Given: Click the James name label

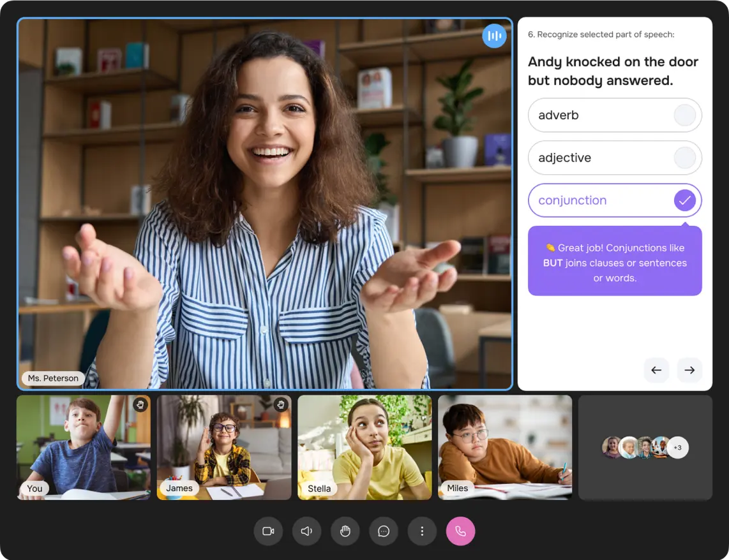Looking at the screenshot, I should tap(179, 488).
